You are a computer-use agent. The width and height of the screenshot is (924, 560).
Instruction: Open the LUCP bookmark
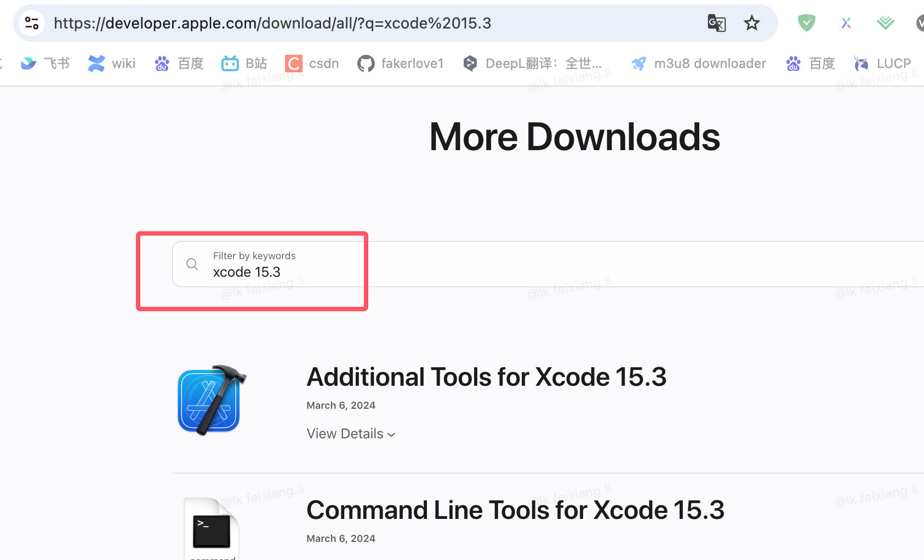[882, 64]
